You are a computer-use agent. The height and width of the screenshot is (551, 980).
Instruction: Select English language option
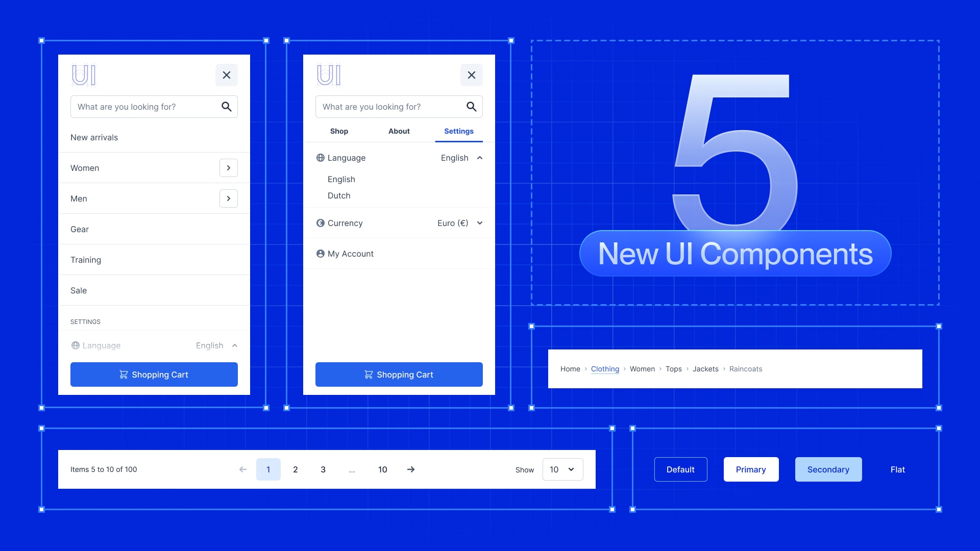click(340, 178)
